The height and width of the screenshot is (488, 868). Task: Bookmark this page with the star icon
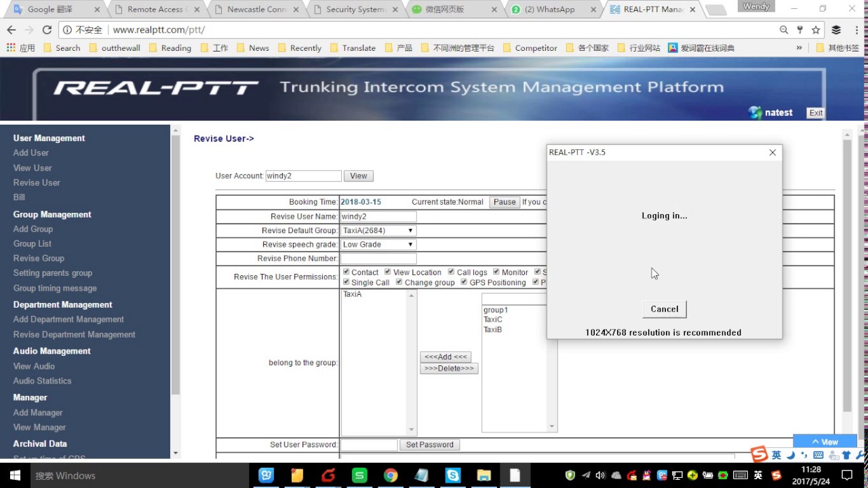[816, 30]
